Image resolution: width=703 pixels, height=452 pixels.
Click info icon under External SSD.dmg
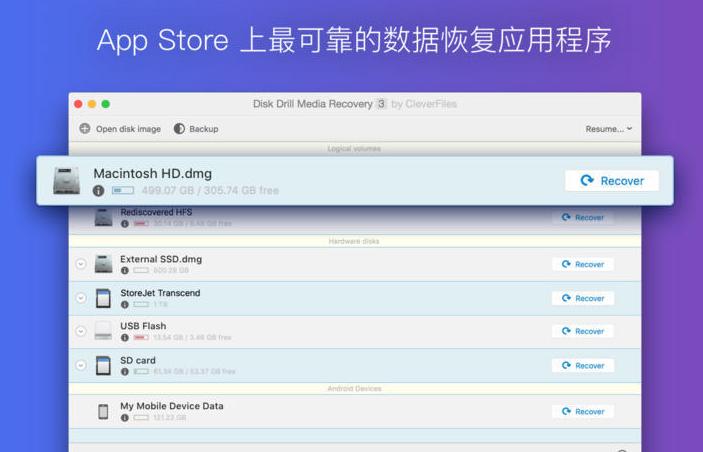click(125, 270)
